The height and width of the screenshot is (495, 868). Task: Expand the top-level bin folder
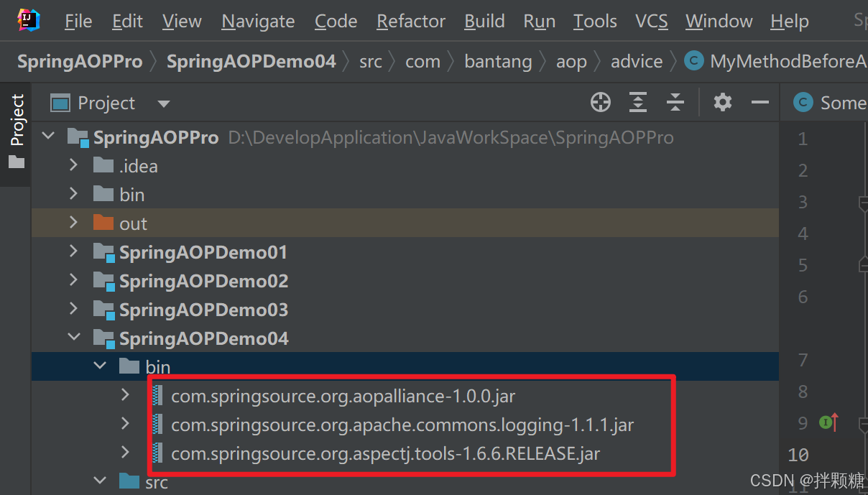(73, 193)
